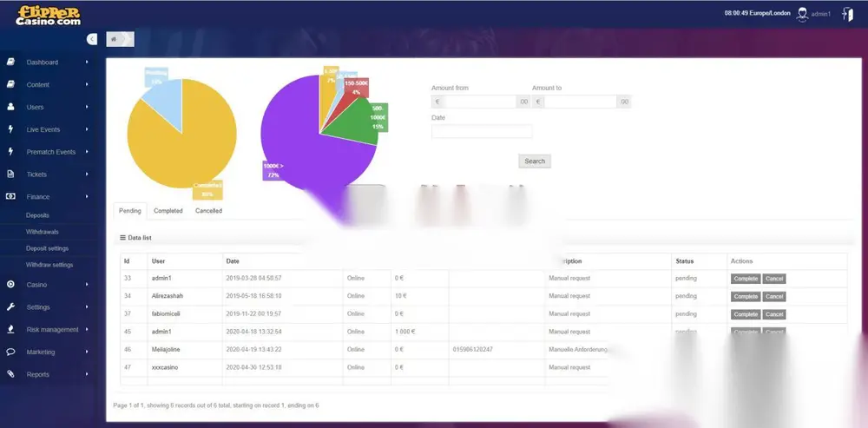868x428 pixels.
Task: Click the Date column header
Action: tap(233, 260)
